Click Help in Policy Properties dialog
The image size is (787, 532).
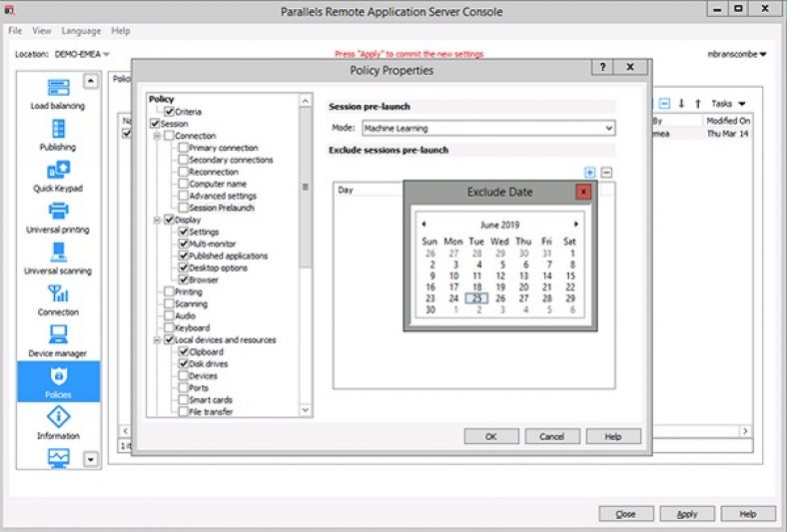click(x=613, y=437)
